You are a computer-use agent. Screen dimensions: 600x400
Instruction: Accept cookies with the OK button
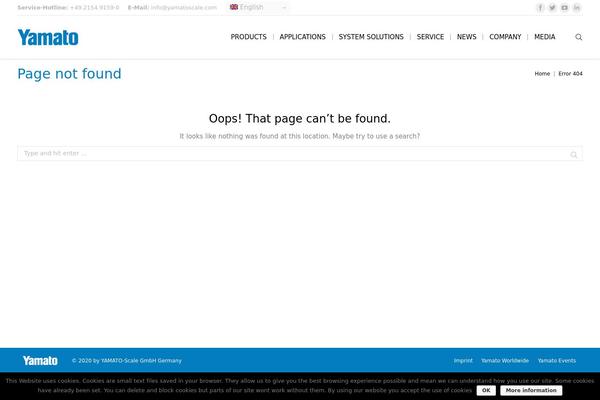pyautogui.click(x=486, y=390)
